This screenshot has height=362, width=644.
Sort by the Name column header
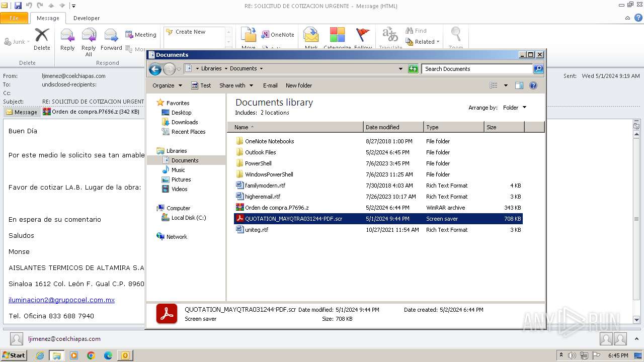pos(295,127)
